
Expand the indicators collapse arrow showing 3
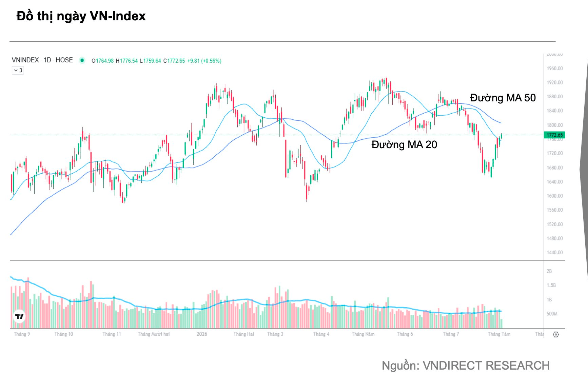pos(18,70)
